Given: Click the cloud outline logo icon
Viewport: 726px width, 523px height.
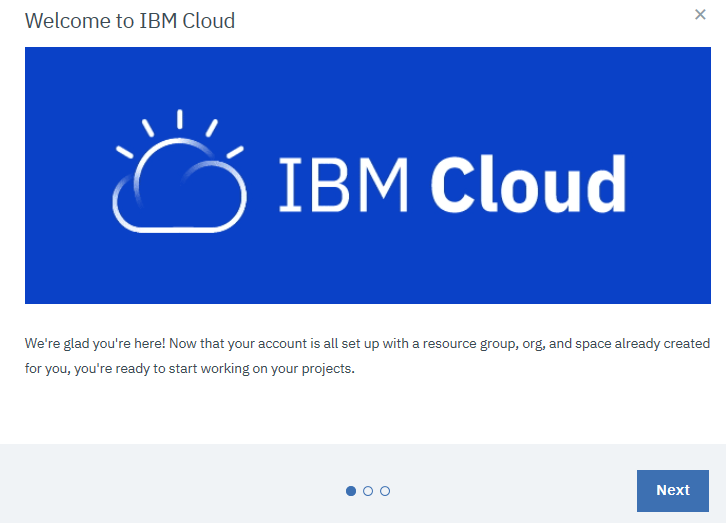Looking at the screenshot, I should (x=179, y=190).
